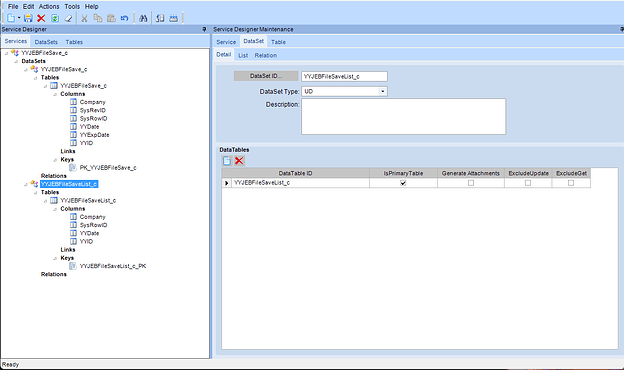Switch to the Table tab in Maintenance
This screenshot has height=370, width=624.
pos(278,42)
